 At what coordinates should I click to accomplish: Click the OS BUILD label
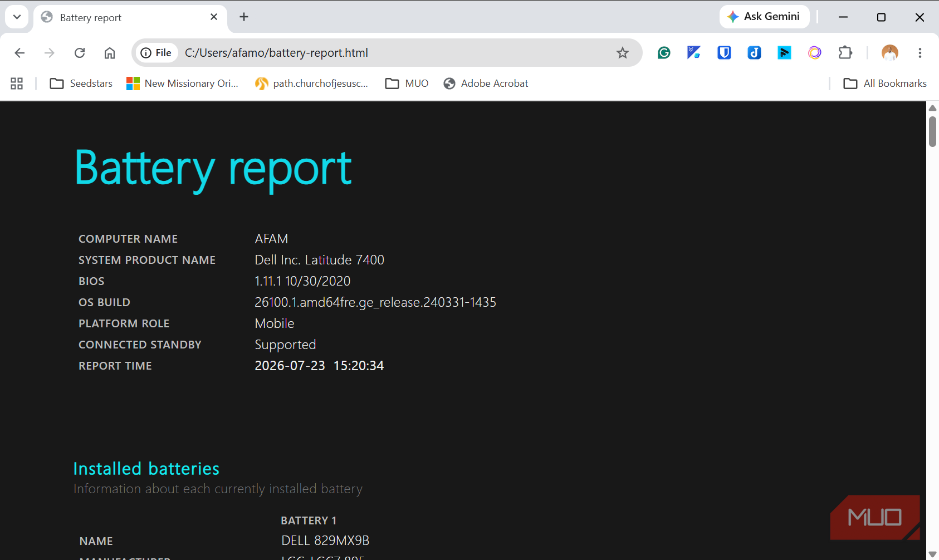click(104, 302)
